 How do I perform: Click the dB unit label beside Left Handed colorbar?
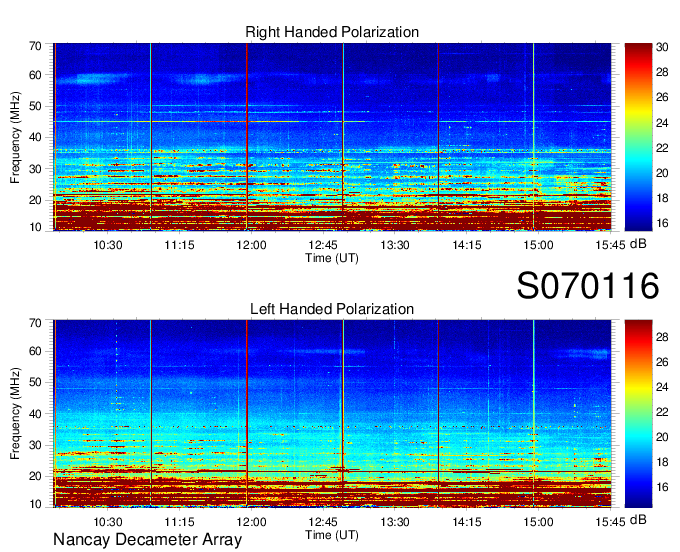638,520
